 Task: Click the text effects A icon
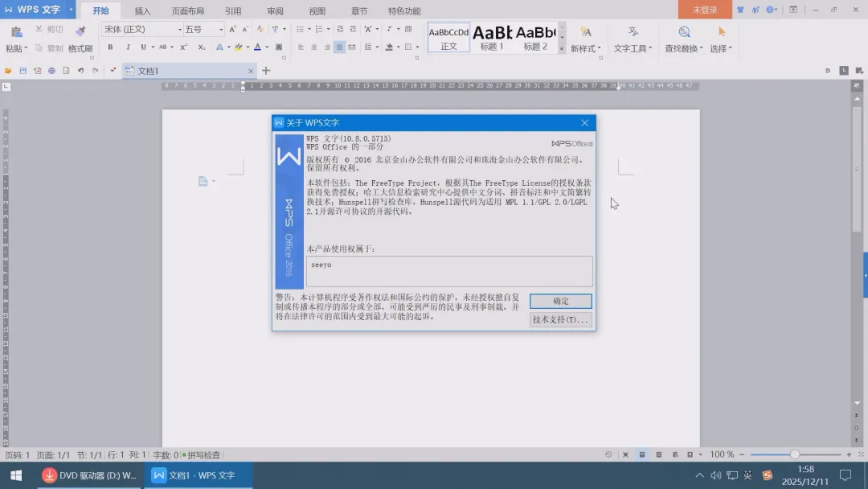coord(219,47)
